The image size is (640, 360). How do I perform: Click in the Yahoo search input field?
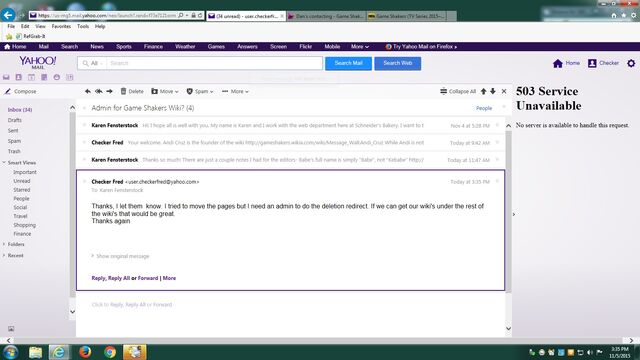215,63
